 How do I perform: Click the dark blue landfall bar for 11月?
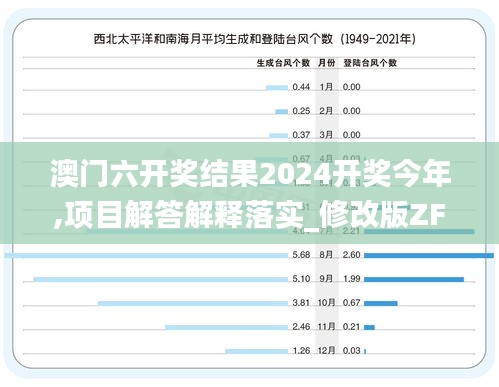click(369, 327)
